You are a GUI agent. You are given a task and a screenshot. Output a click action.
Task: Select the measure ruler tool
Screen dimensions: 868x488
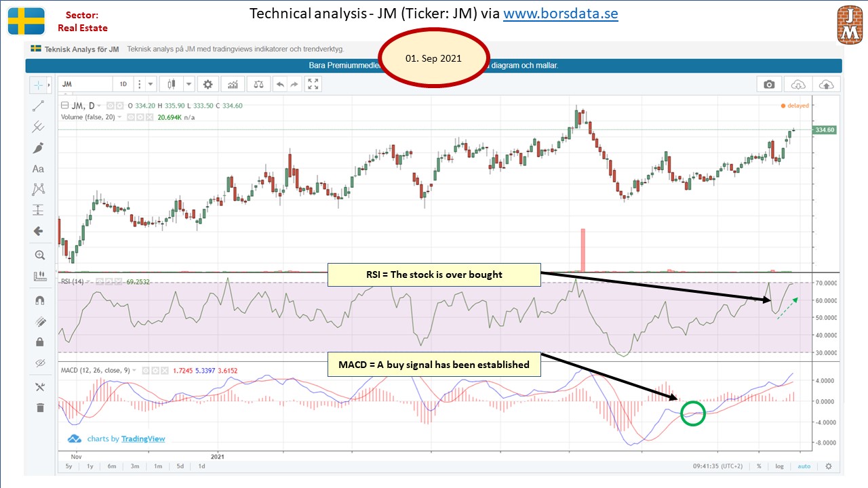[39, 276]
